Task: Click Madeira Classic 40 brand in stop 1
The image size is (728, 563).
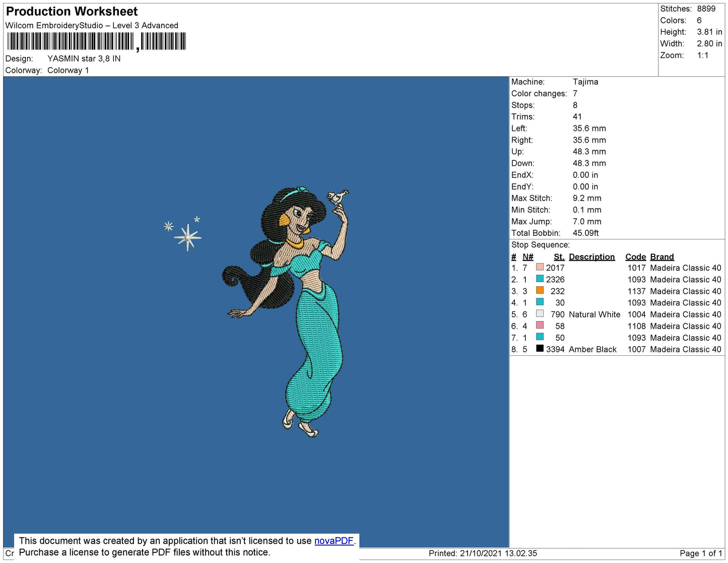Action: coord(686,268)
